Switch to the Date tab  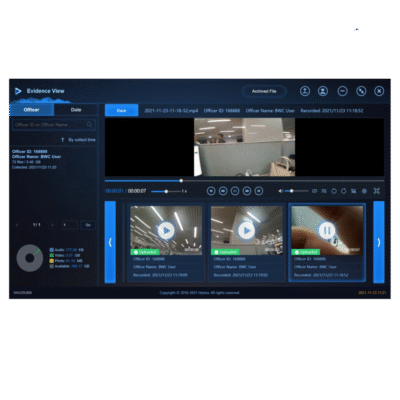[76, 110]
